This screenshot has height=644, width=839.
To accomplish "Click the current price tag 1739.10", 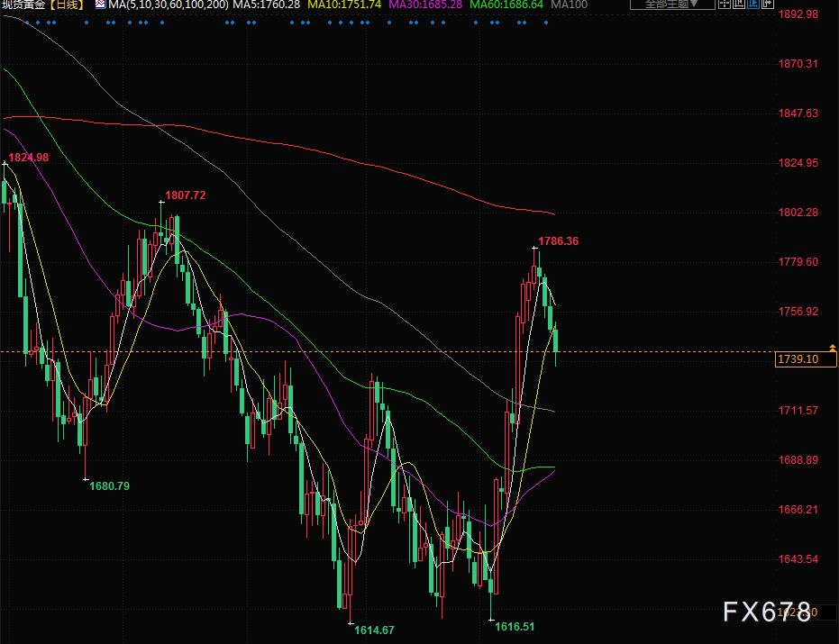I will tap(806, 358).
